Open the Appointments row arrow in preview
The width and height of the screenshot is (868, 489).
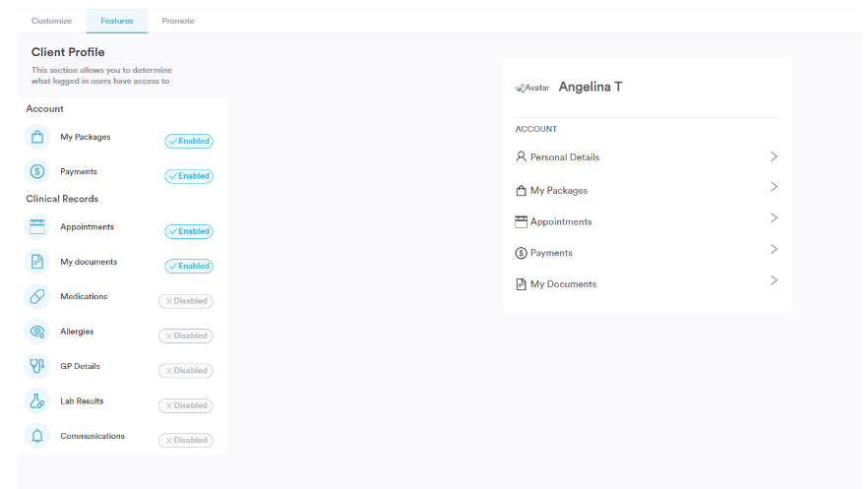[x=774, y=218]
